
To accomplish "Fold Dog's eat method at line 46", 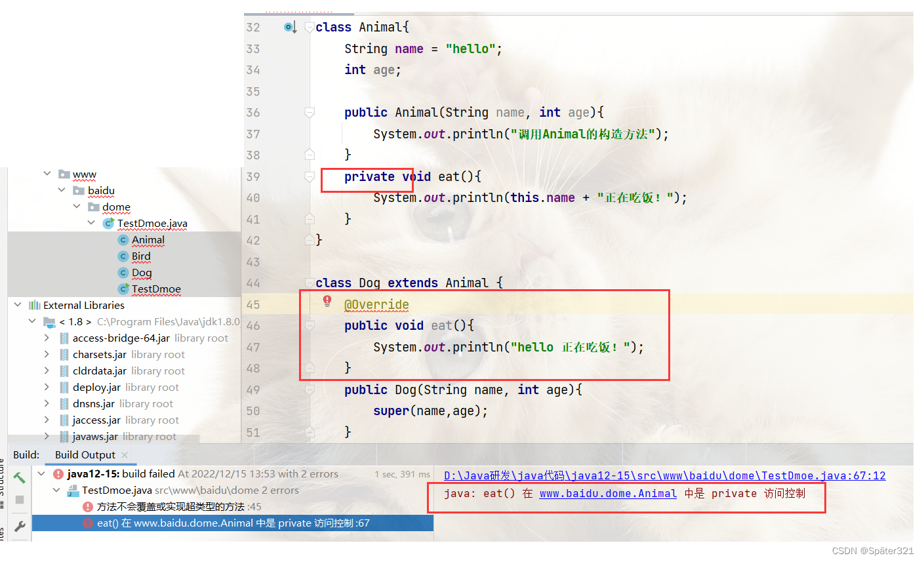I will tap(310, 325).
